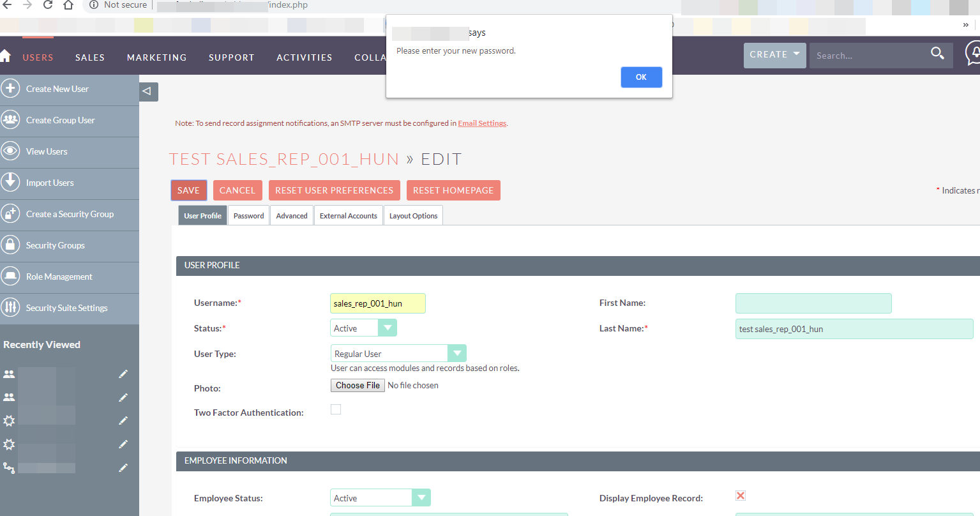Click the View Users eye icon
980x516 pixels.
(10, 151)
